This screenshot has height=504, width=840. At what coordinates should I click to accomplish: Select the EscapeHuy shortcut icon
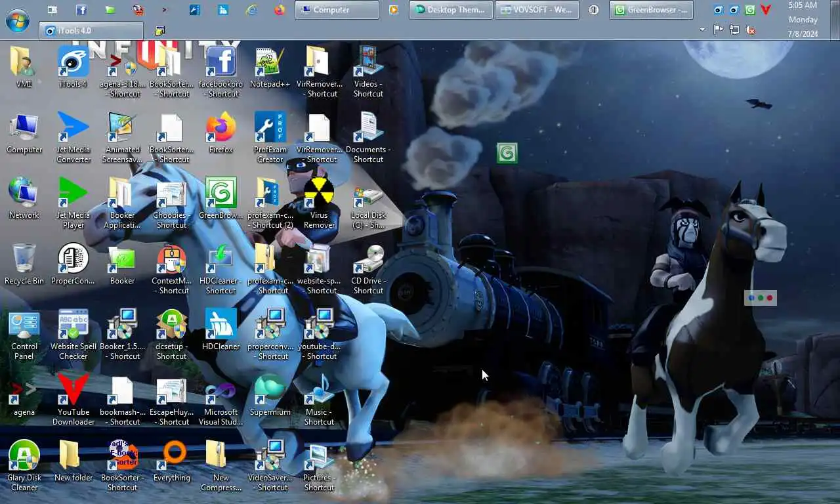(171, 400)
